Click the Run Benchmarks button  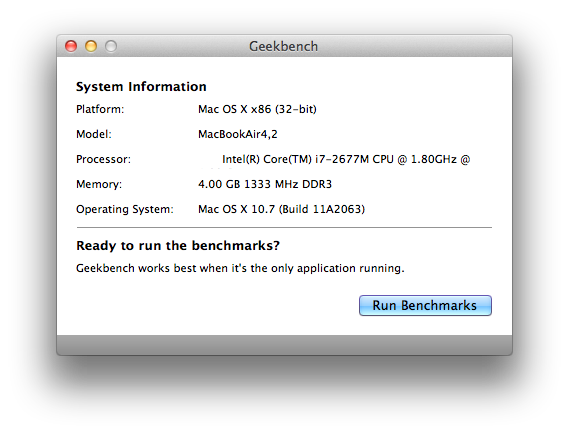coord(425,306)
